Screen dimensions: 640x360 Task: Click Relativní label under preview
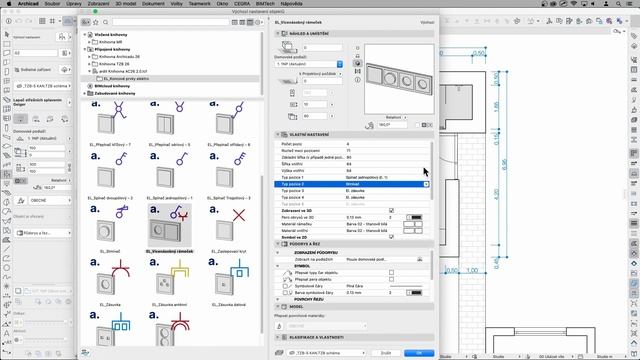[393, 118]
